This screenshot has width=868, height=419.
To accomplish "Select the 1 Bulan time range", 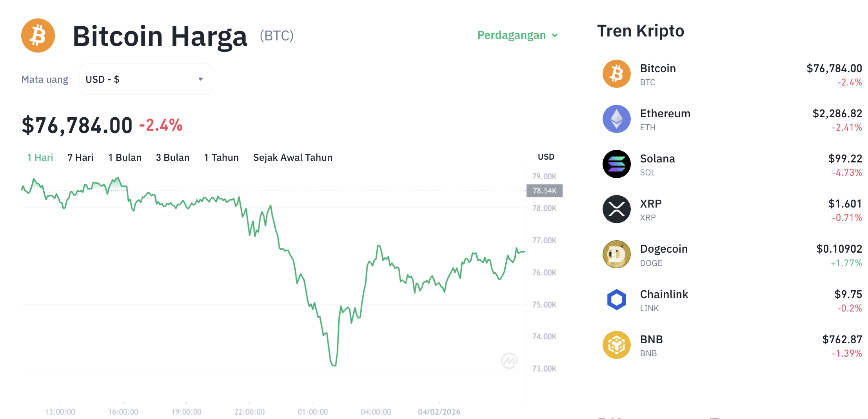I will [125, 157].
